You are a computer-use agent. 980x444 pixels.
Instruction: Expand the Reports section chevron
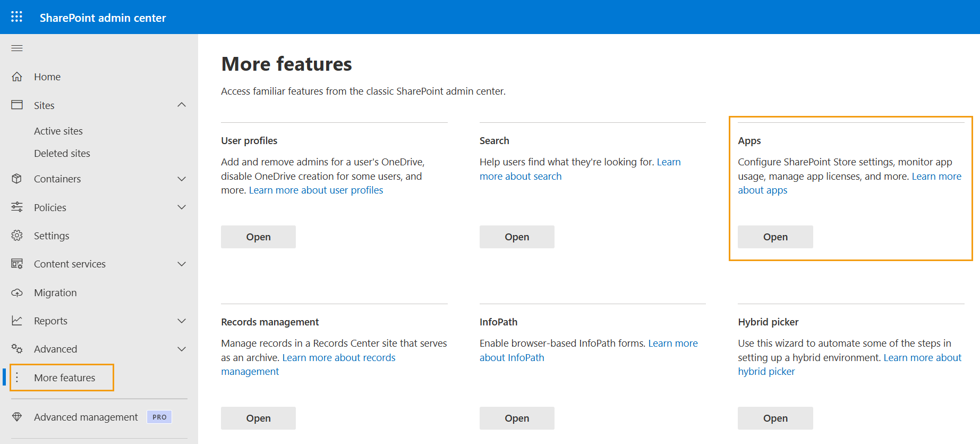coord(182,321)
